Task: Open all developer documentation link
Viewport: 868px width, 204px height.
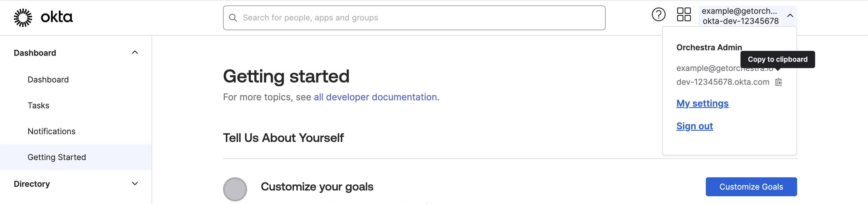Action: point(376,97)
